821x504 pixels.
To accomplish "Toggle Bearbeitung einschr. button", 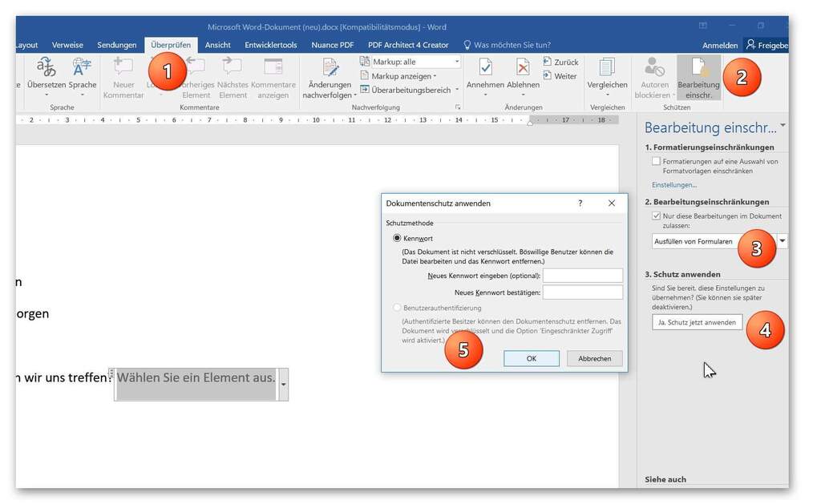I will tap(698, 78).
